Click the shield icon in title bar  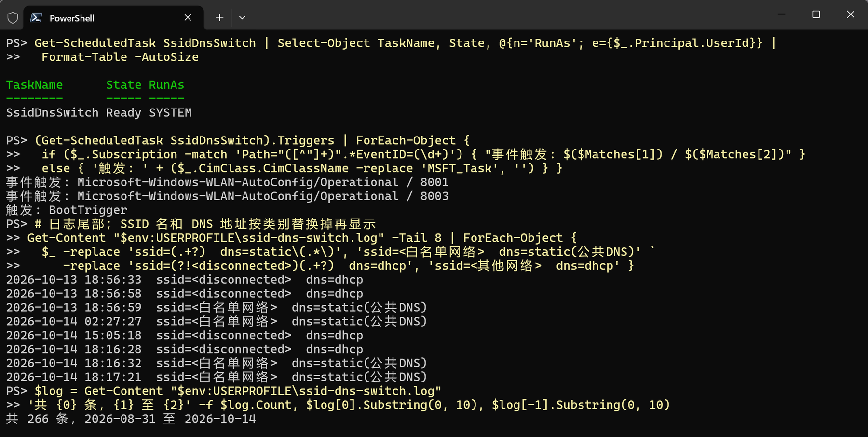coord(13,18)
